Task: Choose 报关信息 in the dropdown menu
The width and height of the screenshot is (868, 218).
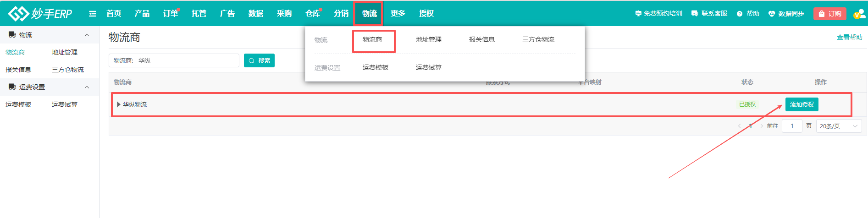Action: coord(482,39)
